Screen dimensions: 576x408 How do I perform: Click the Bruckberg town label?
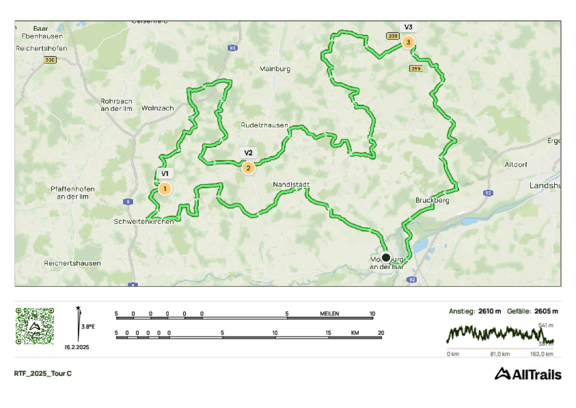432,201
